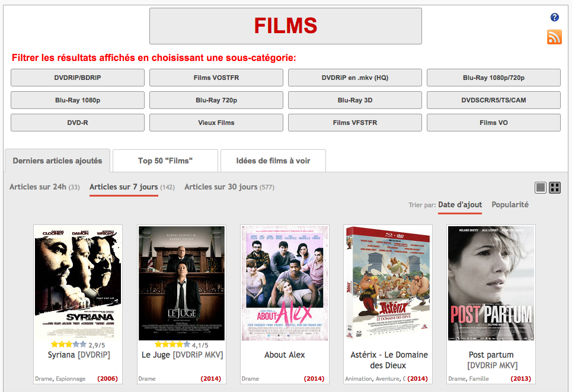Filter by Blu-Ray 720p only
Viewport: 572px width, 392px height.
coord(216,100)
